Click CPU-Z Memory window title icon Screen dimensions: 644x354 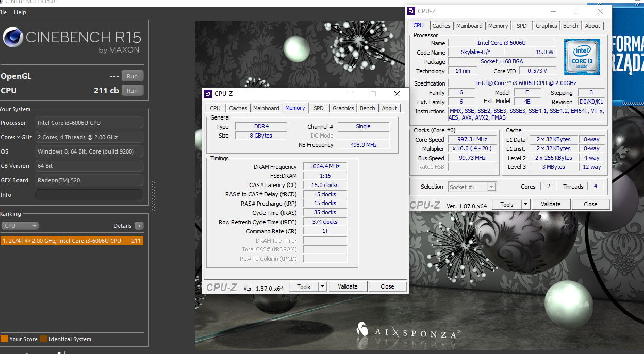click(x=208, y=94)
